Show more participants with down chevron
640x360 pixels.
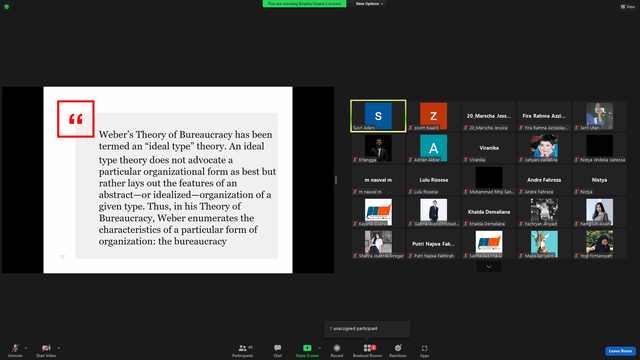click(x=489, y=267)
